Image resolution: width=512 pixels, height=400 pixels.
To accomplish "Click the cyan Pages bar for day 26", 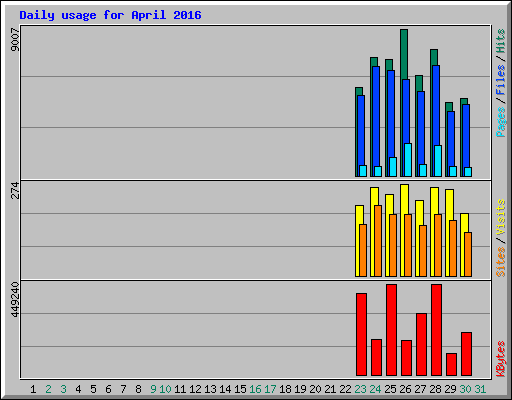I will pos(408,160).
